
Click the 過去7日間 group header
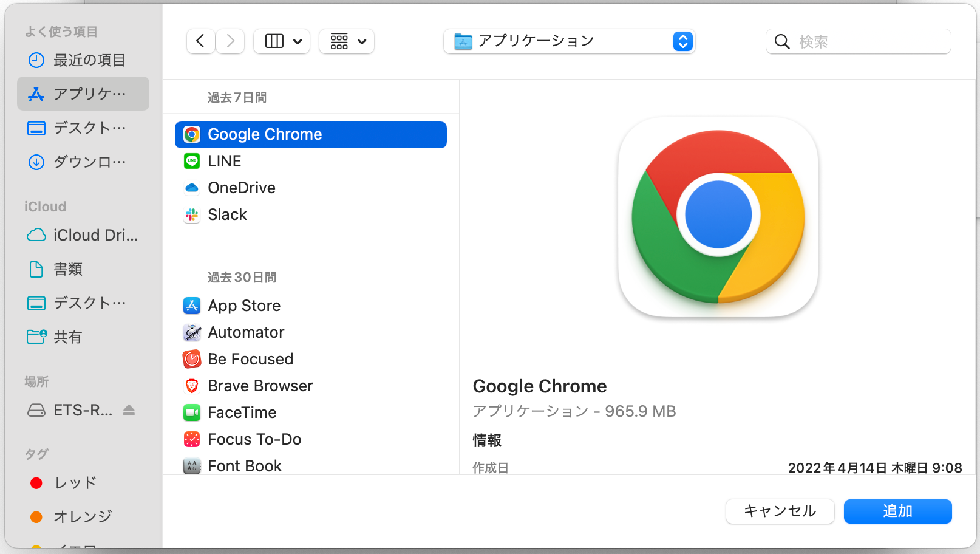(237, 97)
